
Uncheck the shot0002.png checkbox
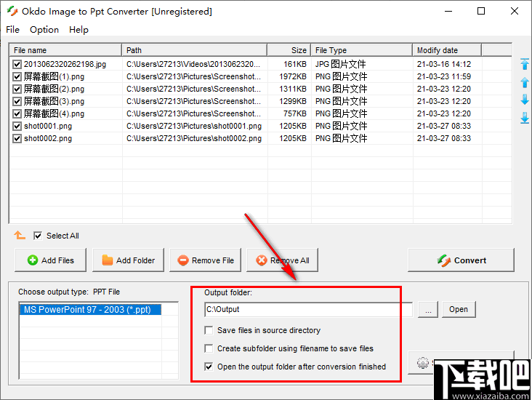pyautogui.click(x=17, y=138)
